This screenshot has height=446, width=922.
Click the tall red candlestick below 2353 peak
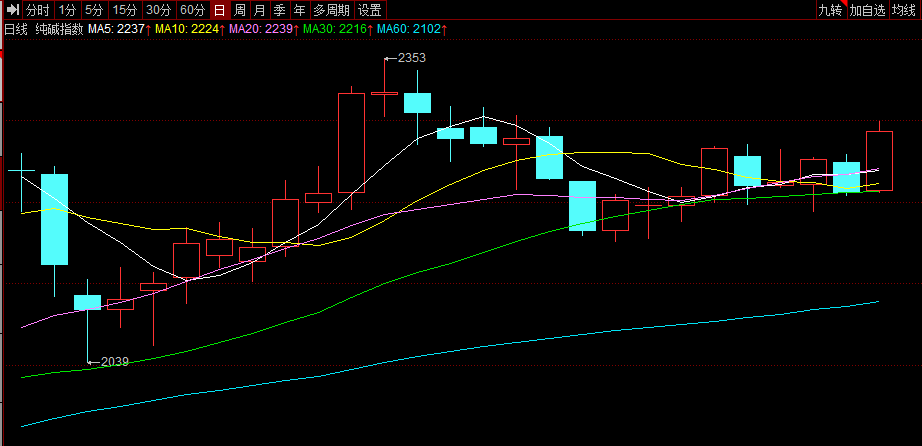(352, 143)
